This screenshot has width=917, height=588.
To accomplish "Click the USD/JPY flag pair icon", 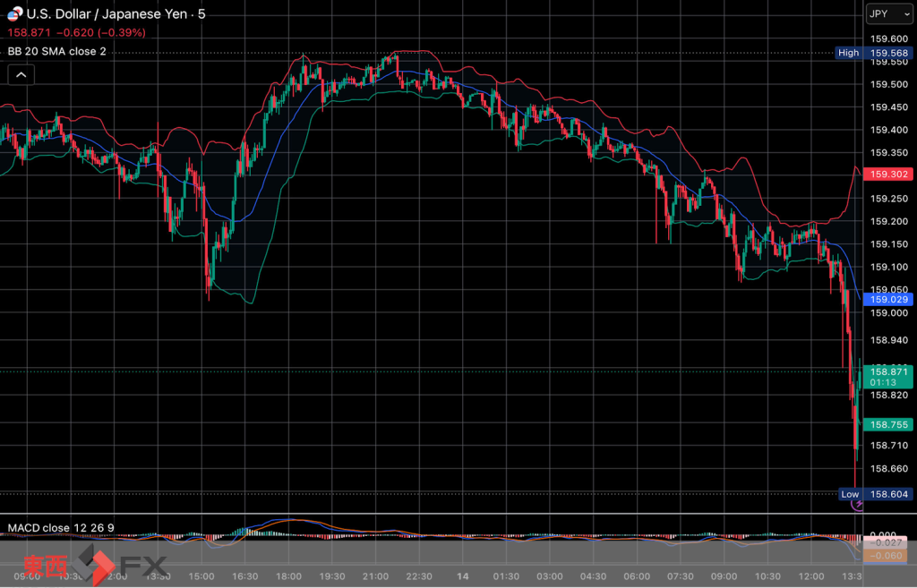I will coord(15,14).
